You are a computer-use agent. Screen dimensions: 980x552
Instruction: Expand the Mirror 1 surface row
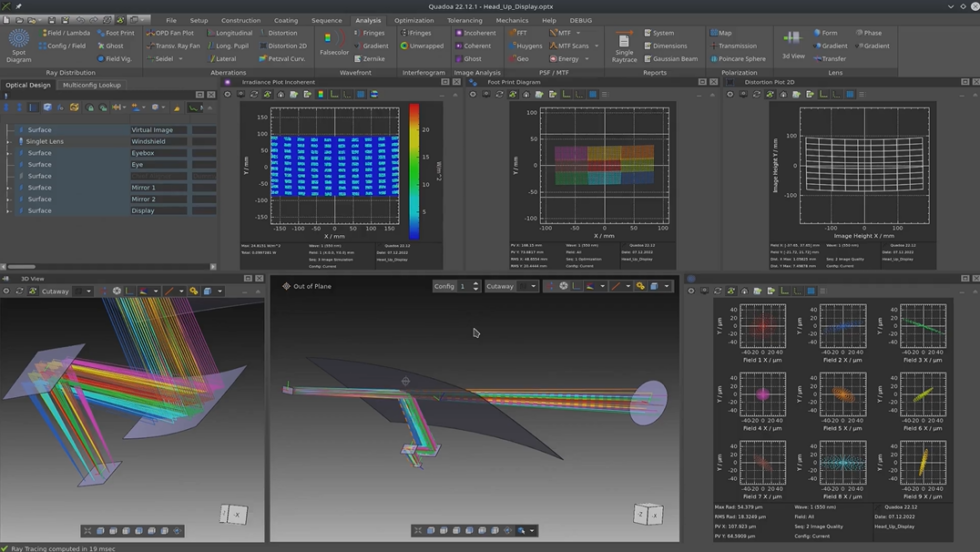coord(8,188)
